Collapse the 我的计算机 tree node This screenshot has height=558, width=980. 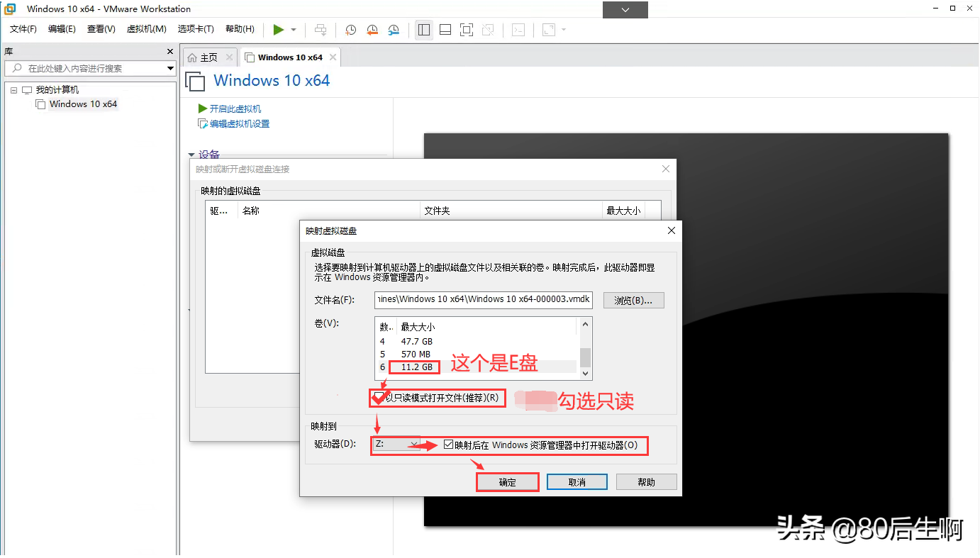pos(13,90)
